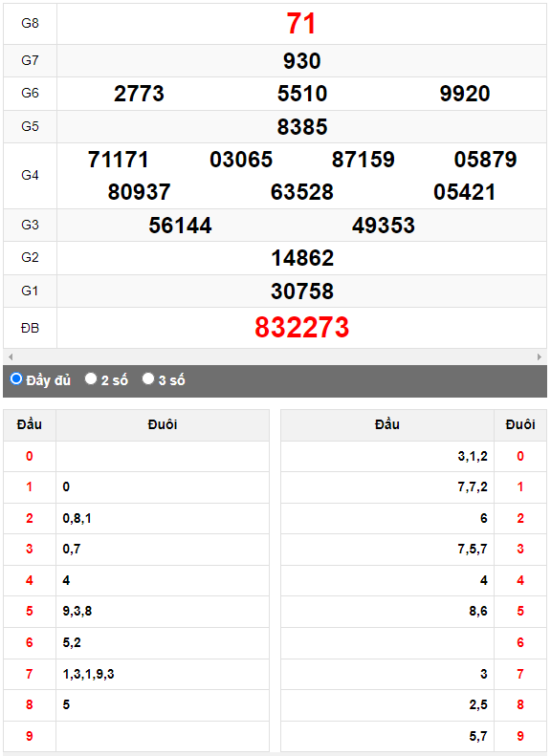
Task: Click the horizontal scrollbar right arrow
Action: (x=540, y=357)
